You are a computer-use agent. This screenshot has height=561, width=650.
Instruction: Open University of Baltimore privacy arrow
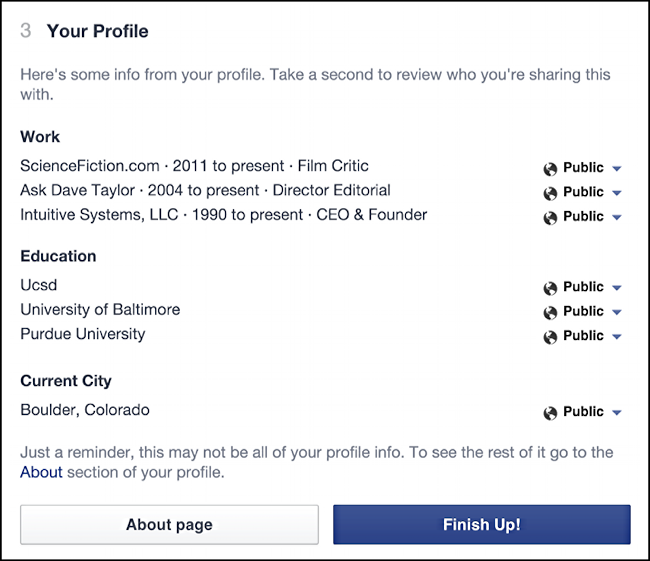tap(617, 313)
